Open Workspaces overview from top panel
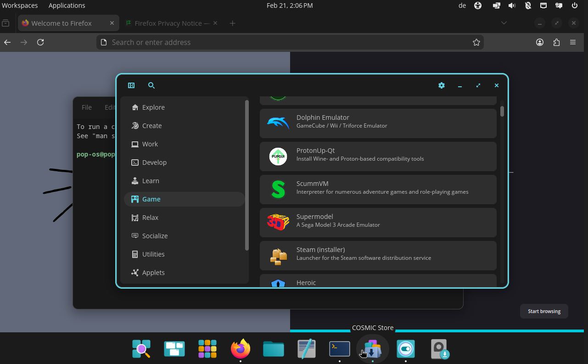The height and width of the screenshot is (364, 588). [x=20, y=6]
